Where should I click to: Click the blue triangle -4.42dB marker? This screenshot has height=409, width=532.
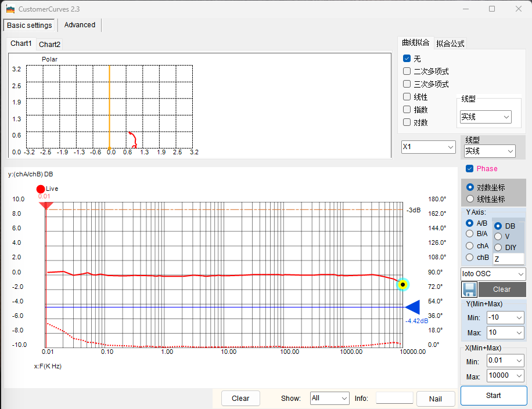point(412,307)
